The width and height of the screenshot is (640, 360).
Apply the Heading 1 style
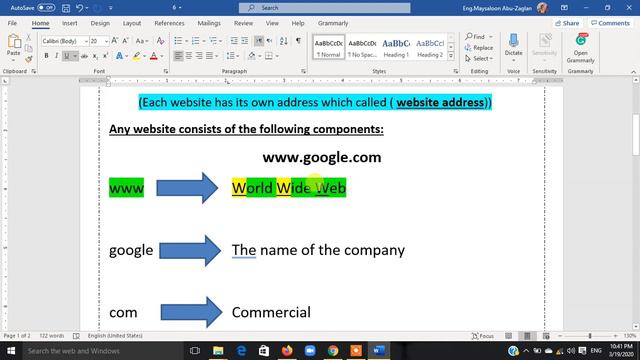(396, 47)
